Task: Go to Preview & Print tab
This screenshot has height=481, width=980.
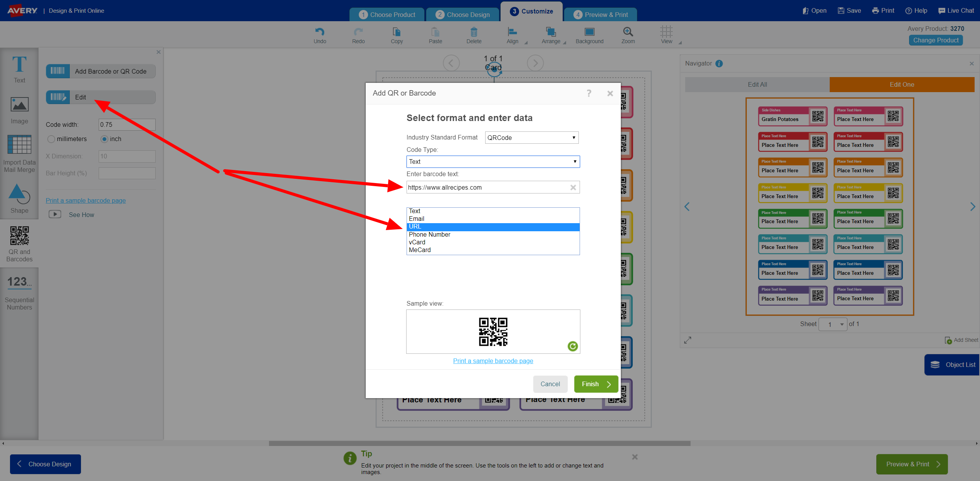Action: pyautogui.click(x=600, y=15)
